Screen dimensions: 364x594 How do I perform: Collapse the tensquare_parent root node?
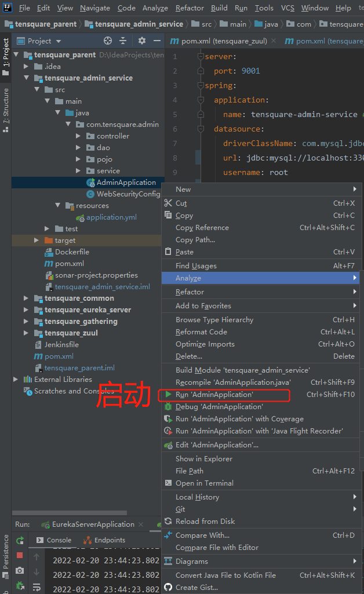(16, 55)
